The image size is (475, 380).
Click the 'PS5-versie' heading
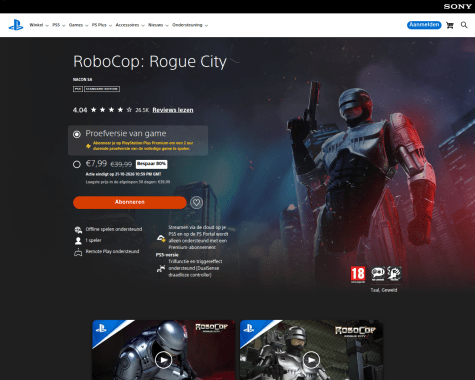pyautogui.click(x=167, y=255)
